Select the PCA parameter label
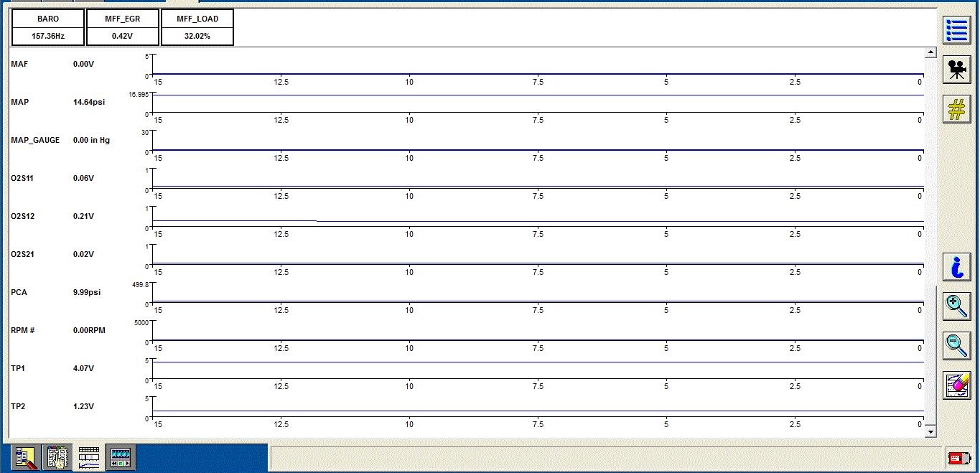The width and height of the screenshot is (980, 473). click(x=19, y=292)
